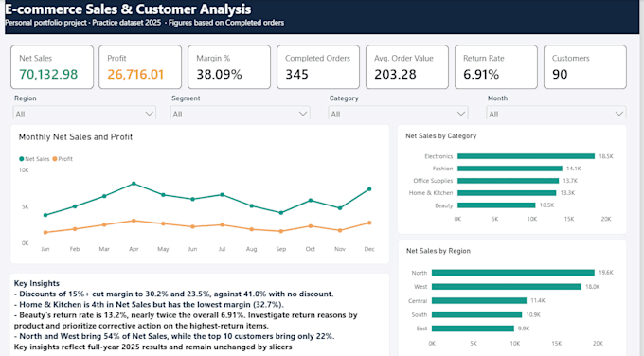Open the Month slicer dropdown

pyautogui.click(x=556, y=114)
